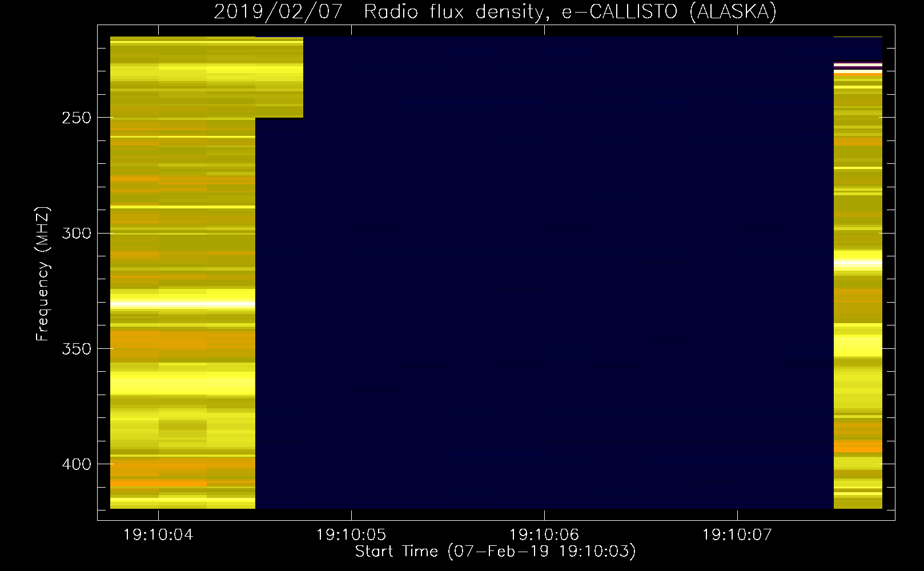Click the 19:10:04 time tick label
924x571 pixels.
[x=158, y=534]
